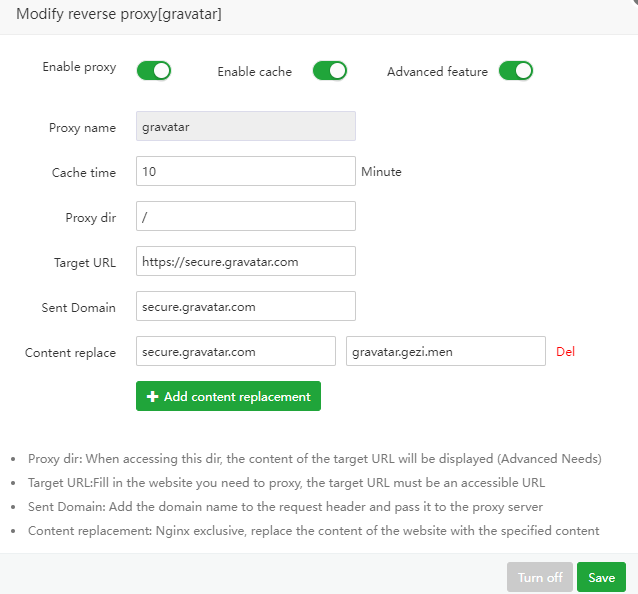Click the plus icon on Add content replacement
The height and width of the screenshot is (594, 638).
point(153,397)
